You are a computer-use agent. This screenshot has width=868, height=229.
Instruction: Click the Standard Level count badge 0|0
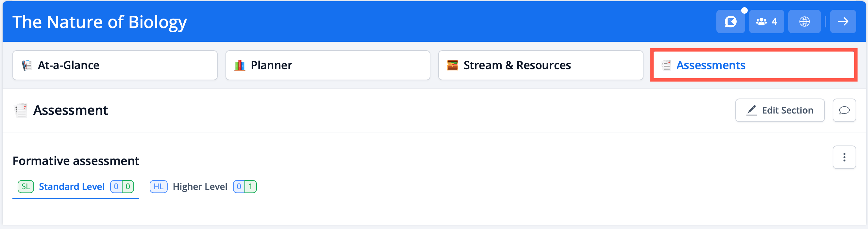coord(122,187)
